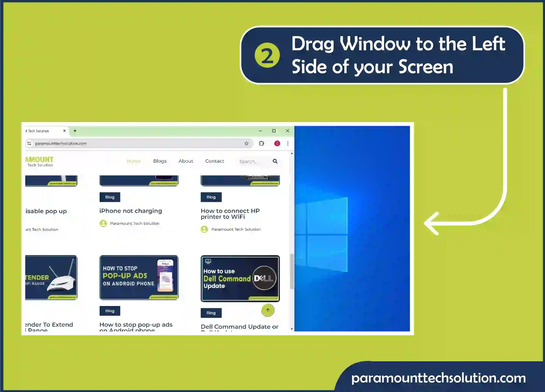Click the iPhone not charging blog thumbnail
This screenshot has height=392, width=545.
click(x=138, y=180)
